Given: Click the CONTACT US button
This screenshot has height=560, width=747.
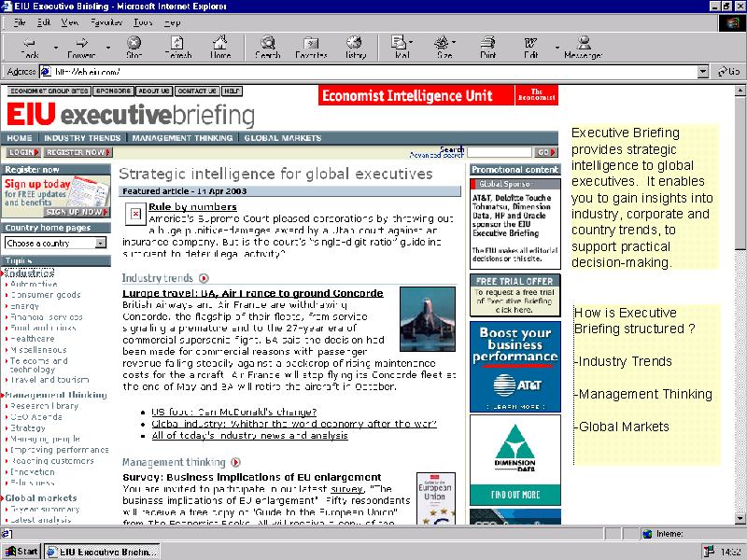Looking at the screenshot, I should (197, 91).
